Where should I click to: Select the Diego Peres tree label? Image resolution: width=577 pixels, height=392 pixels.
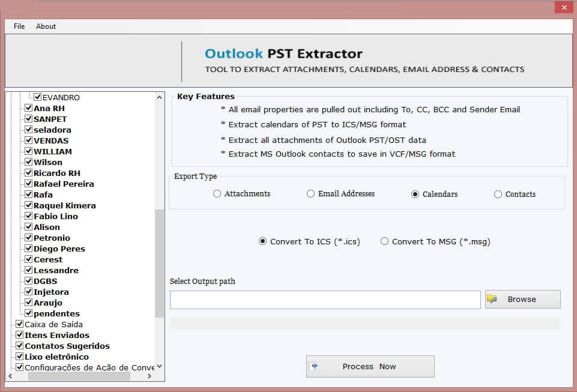(x=59, y=249)
